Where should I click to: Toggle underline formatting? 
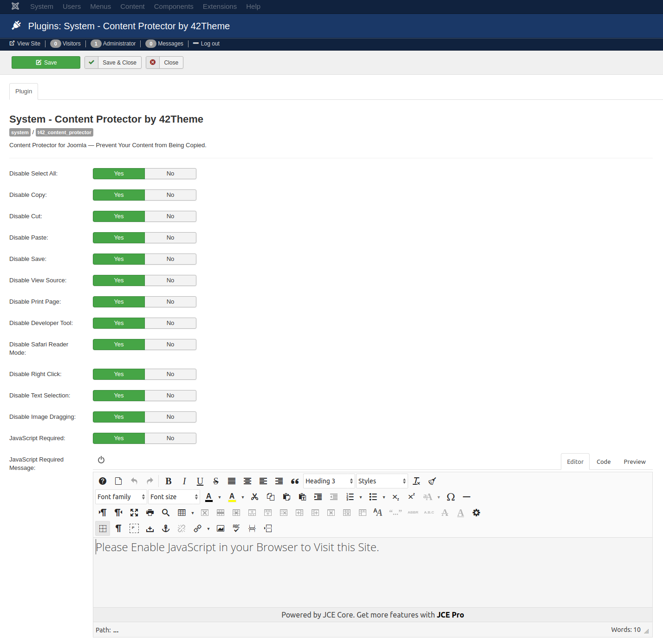click(200, 481)
